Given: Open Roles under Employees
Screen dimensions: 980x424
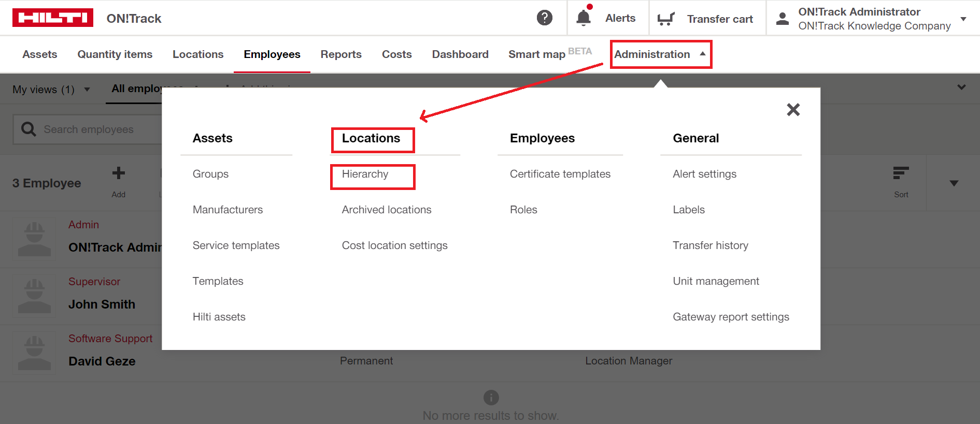Looking at the screenshot, I should coord(523,210).
